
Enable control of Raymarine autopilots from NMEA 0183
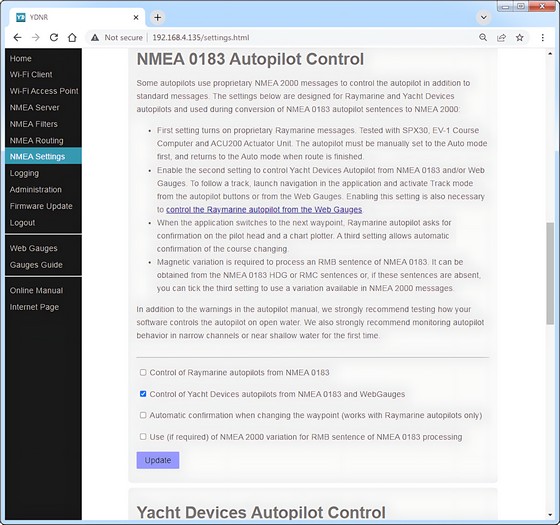coord(143,372)
